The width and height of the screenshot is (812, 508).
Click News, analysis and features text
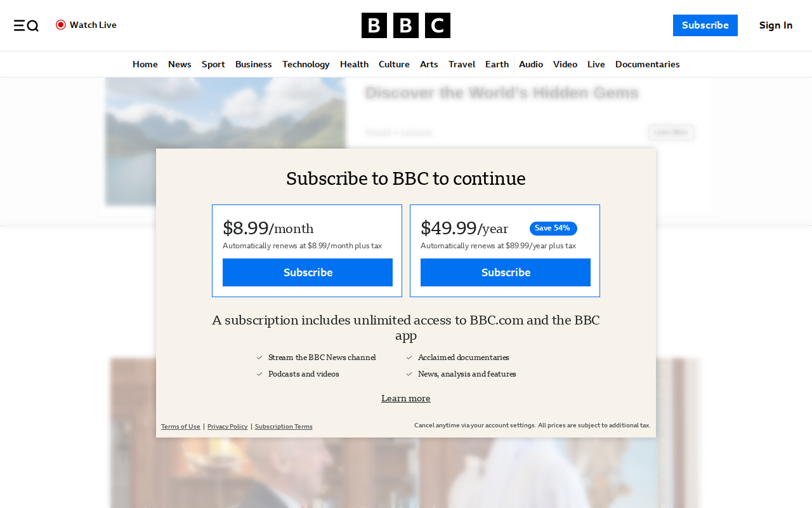(x=467, y=374)
